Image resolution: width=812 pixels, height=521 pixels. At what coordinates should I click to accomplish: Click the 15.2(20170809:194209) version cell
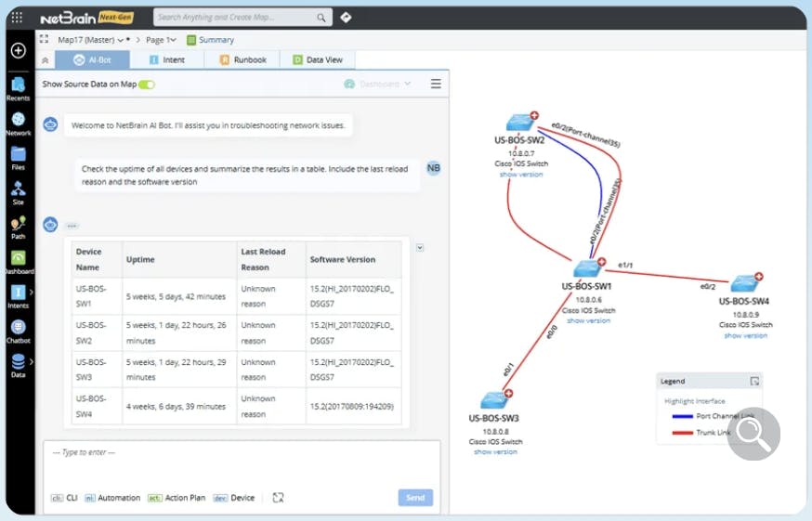click(x=354, y=407)
